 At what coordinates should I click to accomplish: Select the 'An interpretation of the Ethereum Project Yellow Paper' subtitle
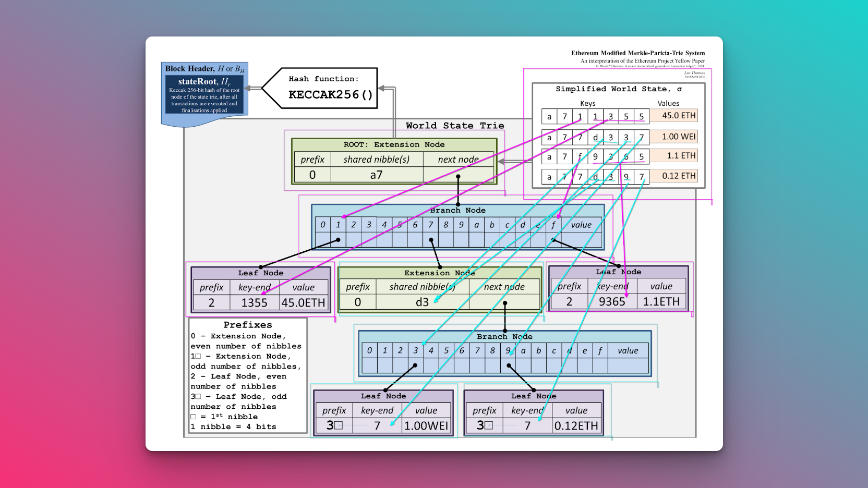tap(643, 61)
